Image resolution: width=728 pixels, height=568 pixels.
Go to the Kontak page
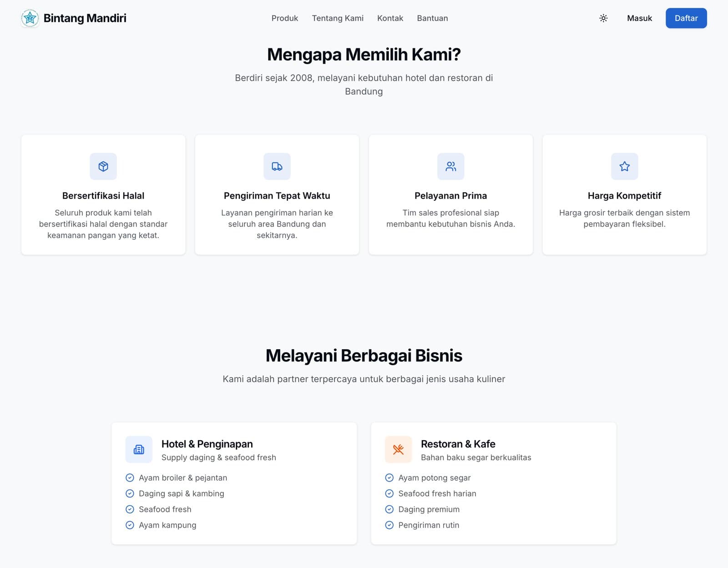click(x=390, y=18)
